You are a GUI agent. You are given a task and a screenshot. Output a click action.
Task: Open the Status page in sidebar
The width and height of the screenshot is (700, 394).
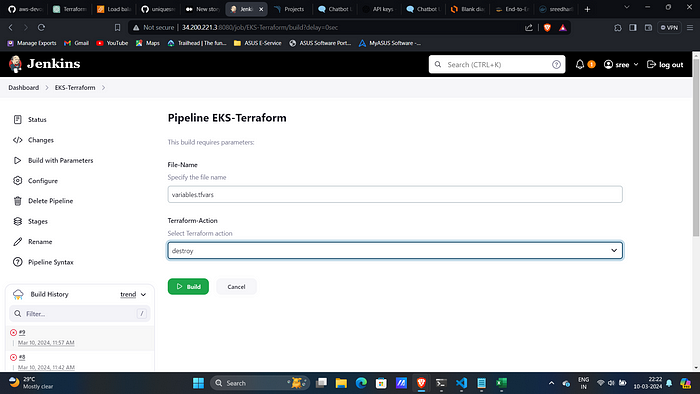pos(30,120)
